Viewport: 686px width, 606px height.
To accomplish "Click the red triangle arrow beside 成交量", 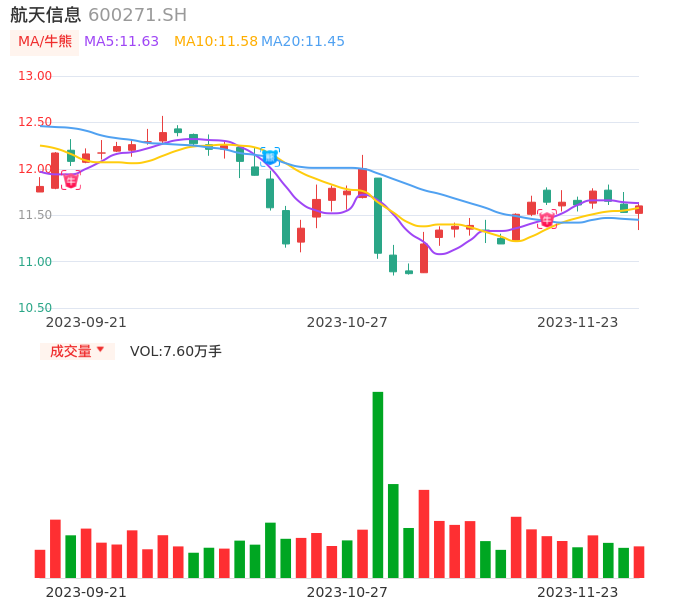I will tap(100, 350).
